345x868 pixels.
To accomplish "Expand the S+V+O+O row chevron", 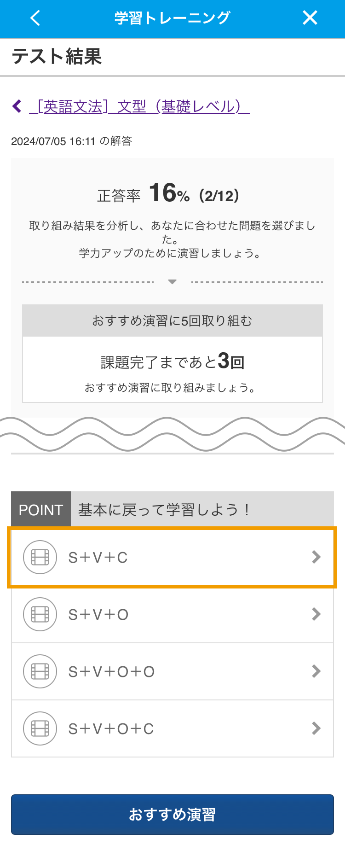I will click(x=316, y=671).
